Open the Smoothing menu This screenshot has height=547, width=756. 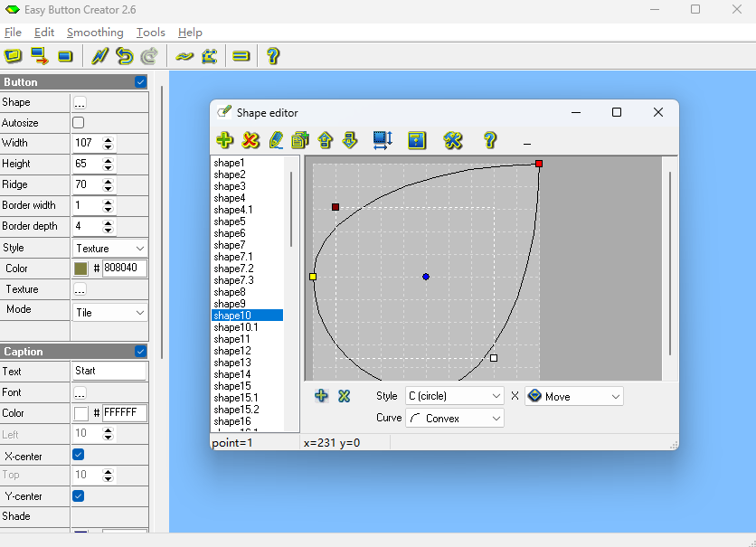click(x=95, y=33)
